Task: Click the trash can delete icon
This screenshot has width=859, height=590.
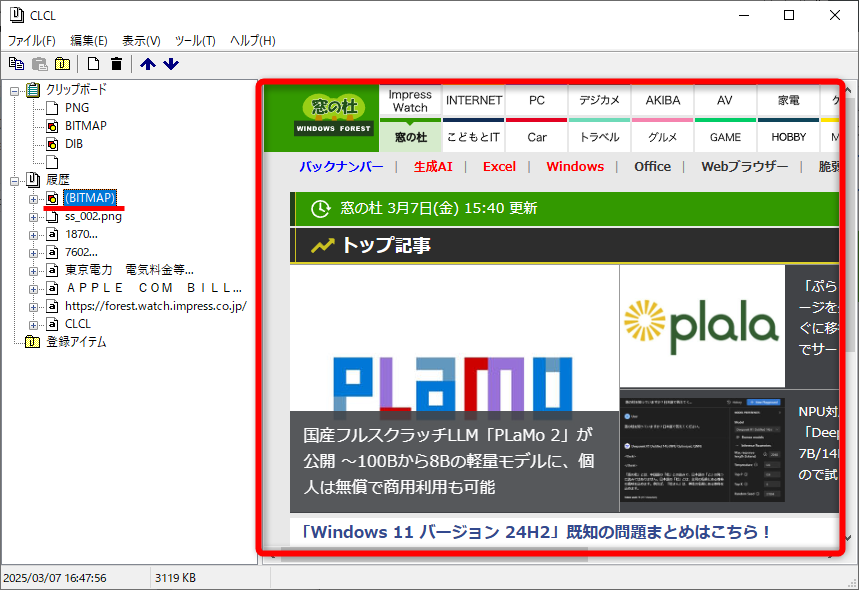Action: 116,63
